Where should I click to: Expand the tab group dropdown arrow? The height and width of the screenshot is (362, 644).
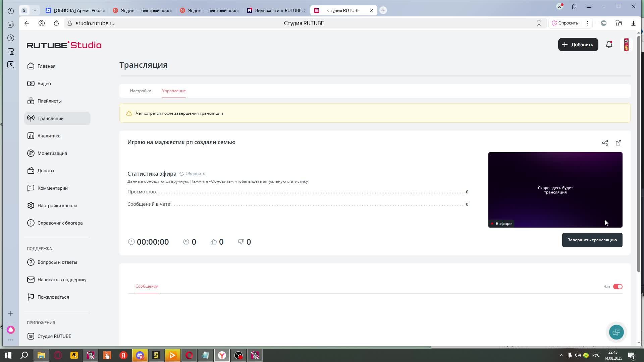pyautogui.click(x=35, y=10)
